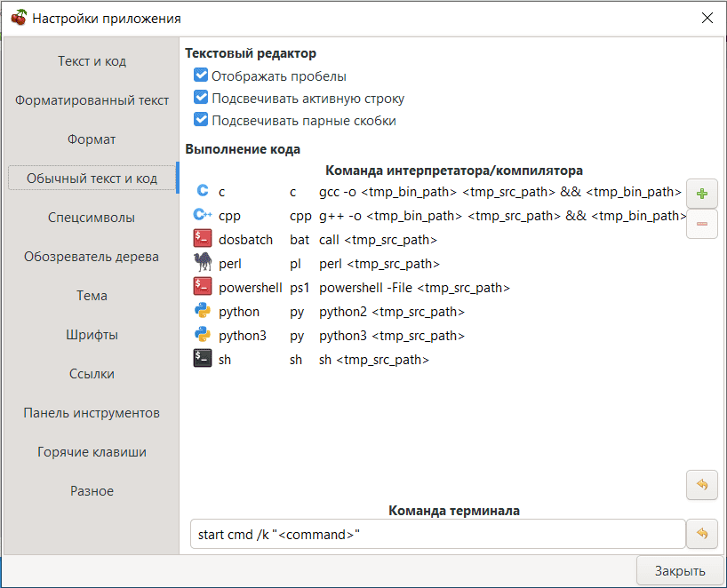Uncheck "Подсвечивать парные скобки"
The height and width of the screenshot is (588, 727).
coord(201,121)
